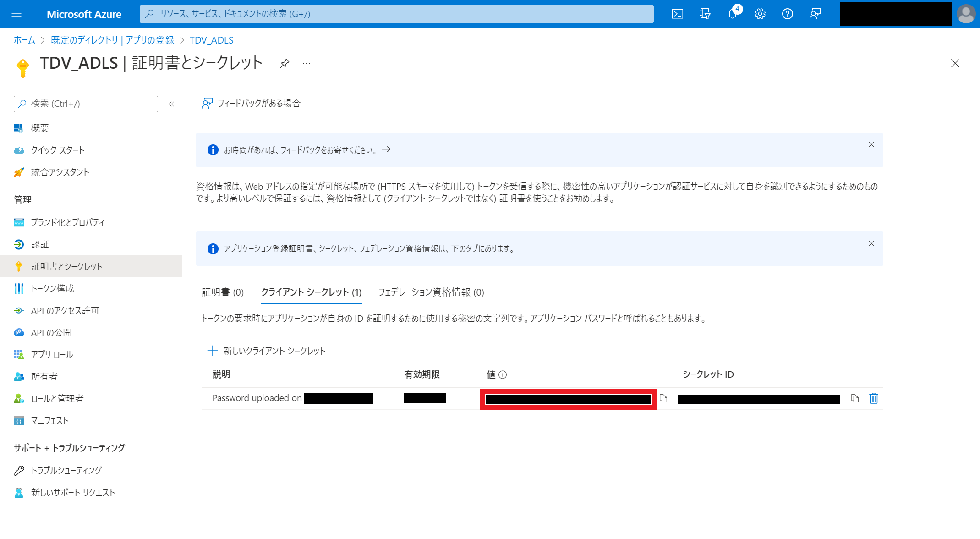The image size is (980, 539).
Task: Follow the feedback banner arrow link
Action: (386, 149)
